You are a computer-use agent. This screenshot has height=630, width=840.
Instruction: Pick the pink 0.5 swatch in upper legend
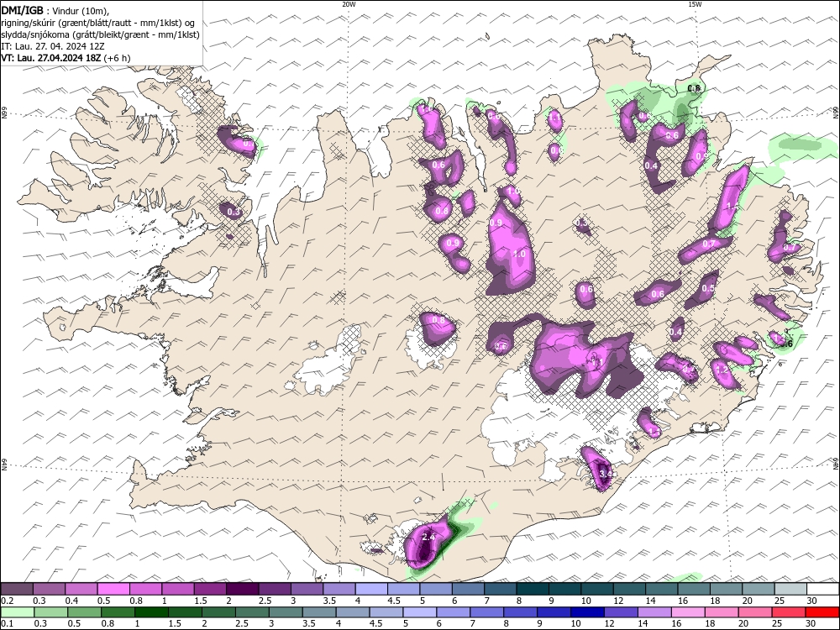(x=113, y=590)
